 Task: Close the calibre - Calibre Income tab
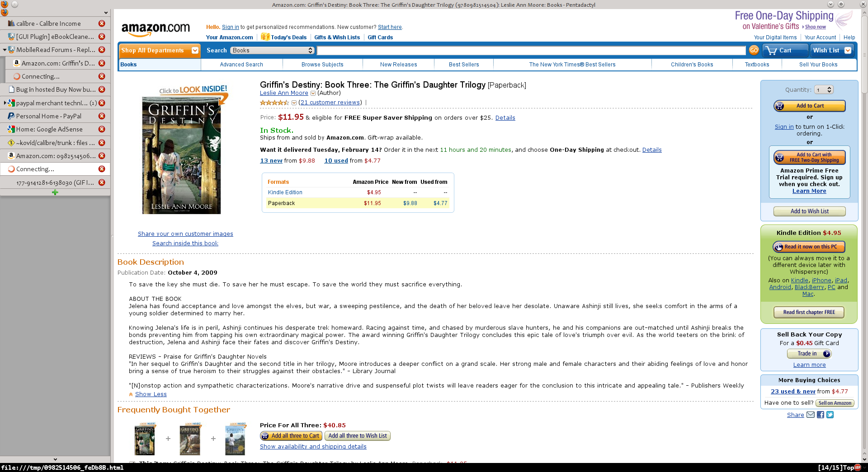pos(102,23)
